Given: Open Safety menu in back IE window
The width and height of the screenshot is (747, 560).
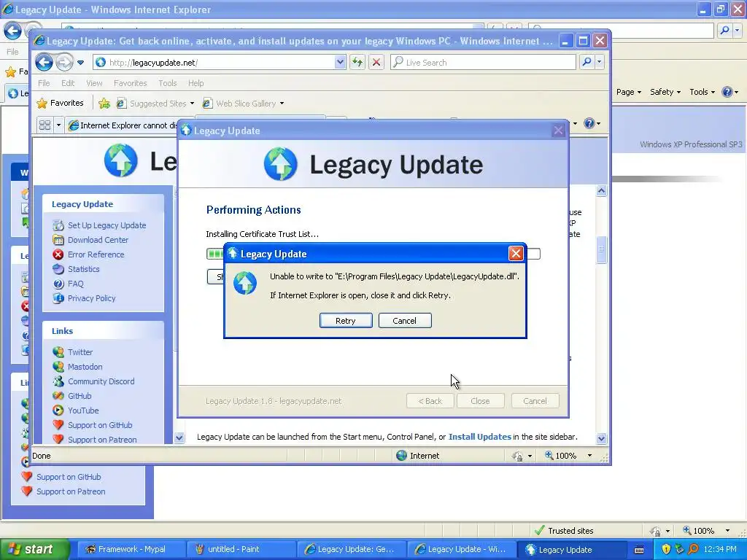Looking at the screenshot, I should click(x=665, y=92).
